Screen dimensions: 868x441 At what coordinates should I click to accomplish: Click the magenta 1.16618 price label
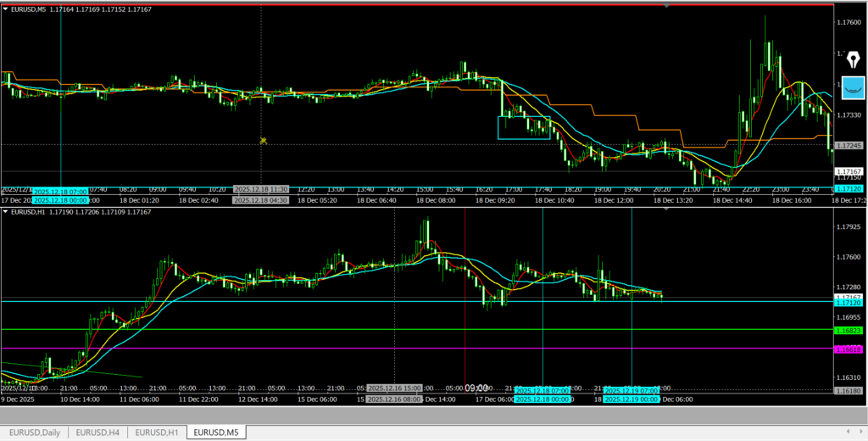point(849,349)
